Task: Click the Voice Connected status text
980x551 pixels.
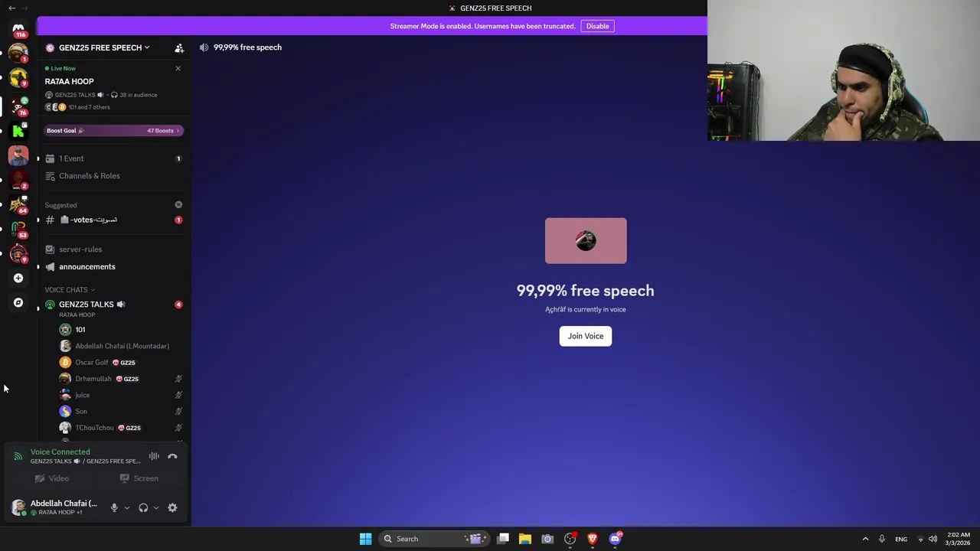Action: [60, 452]
